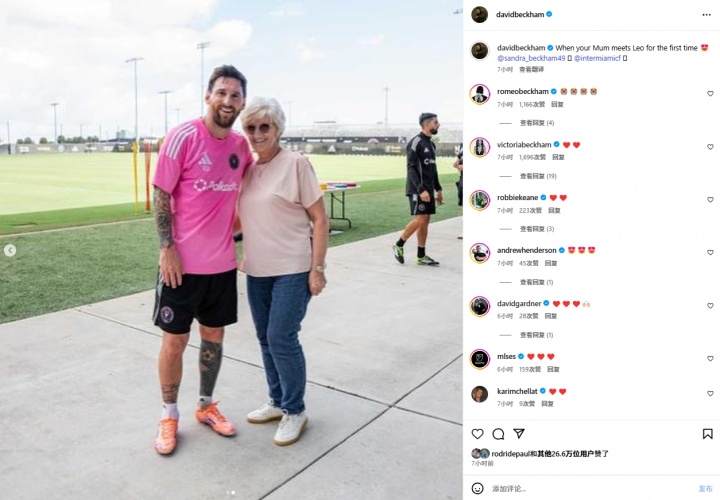This screenshot has width=720, height=500.
Task: Click the comment speech bubble icon
Action: 498,434
